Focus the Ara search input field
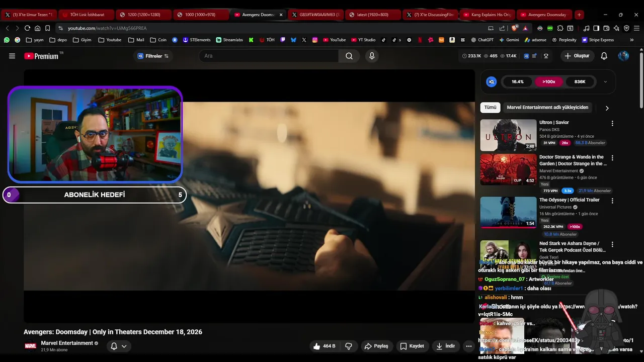The image size is (644, 362). pyautogui.click(x=269, y=56)
